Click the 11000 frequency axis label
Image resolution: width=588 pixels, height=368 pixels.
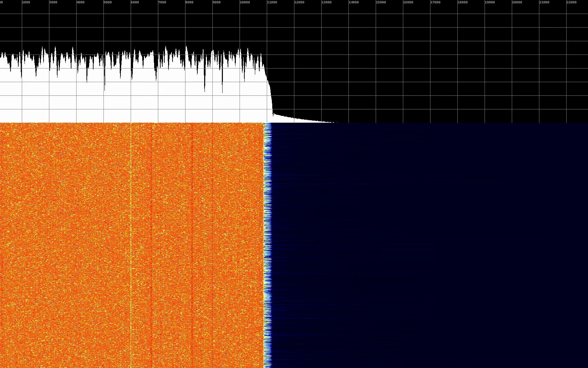point(272,2)
